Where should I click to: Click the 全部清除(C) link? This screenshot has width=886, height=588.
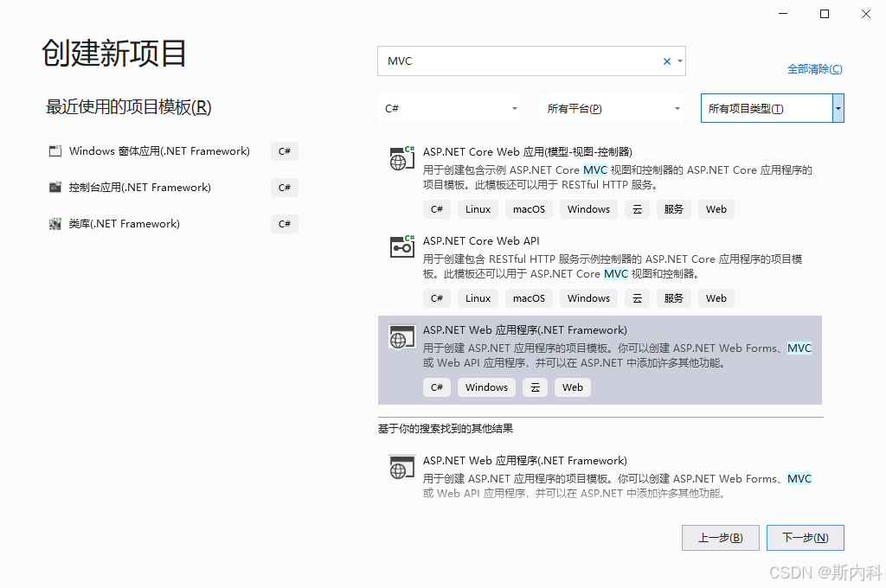(x=814, y=69)
